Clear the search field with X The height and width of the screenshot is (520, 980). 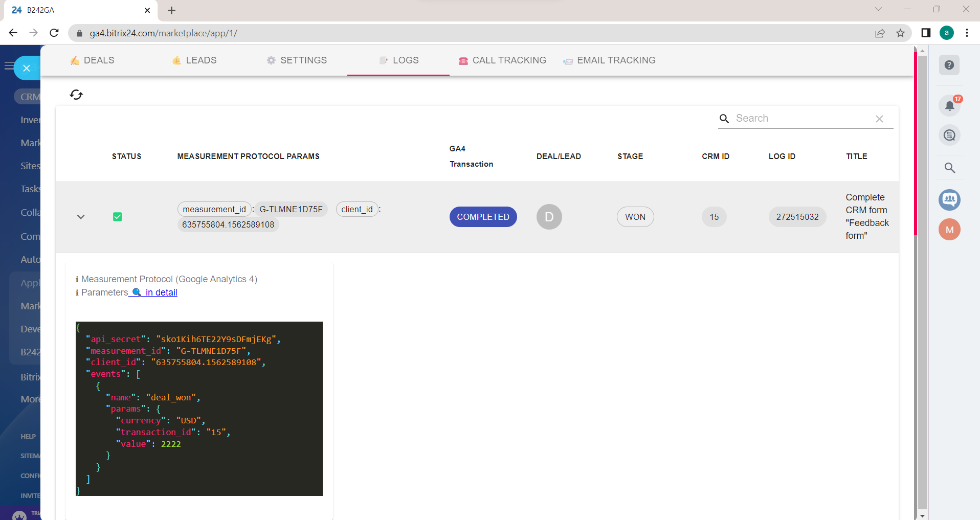click(x=879, y=119)
